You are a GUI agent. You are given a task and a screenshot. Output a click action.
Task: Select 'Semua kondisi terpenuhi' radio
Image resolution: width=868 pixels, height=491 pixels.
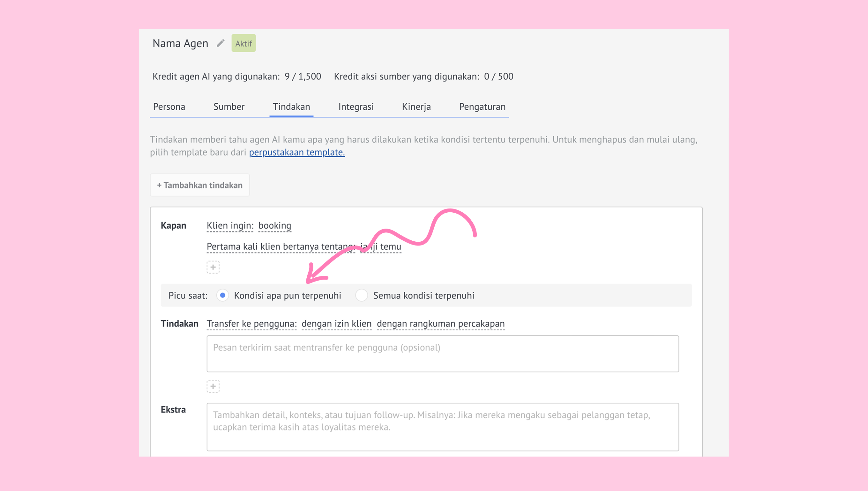(362, 295)
